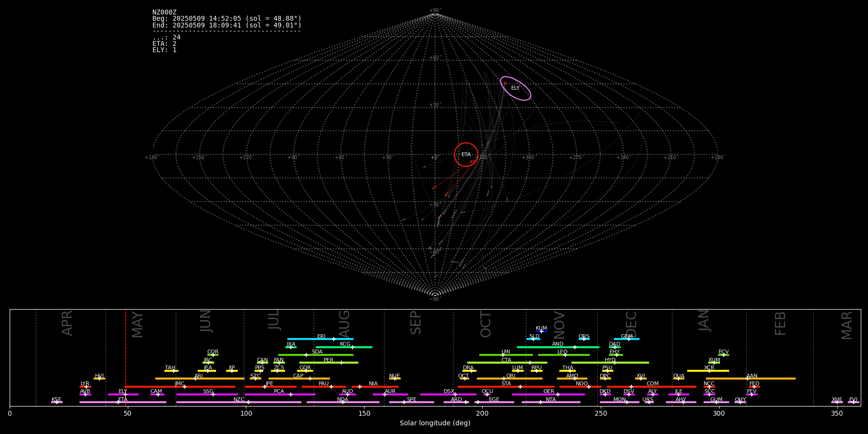
Task: Click the +90 label at the map's top pole
Action: pos(435,11)
